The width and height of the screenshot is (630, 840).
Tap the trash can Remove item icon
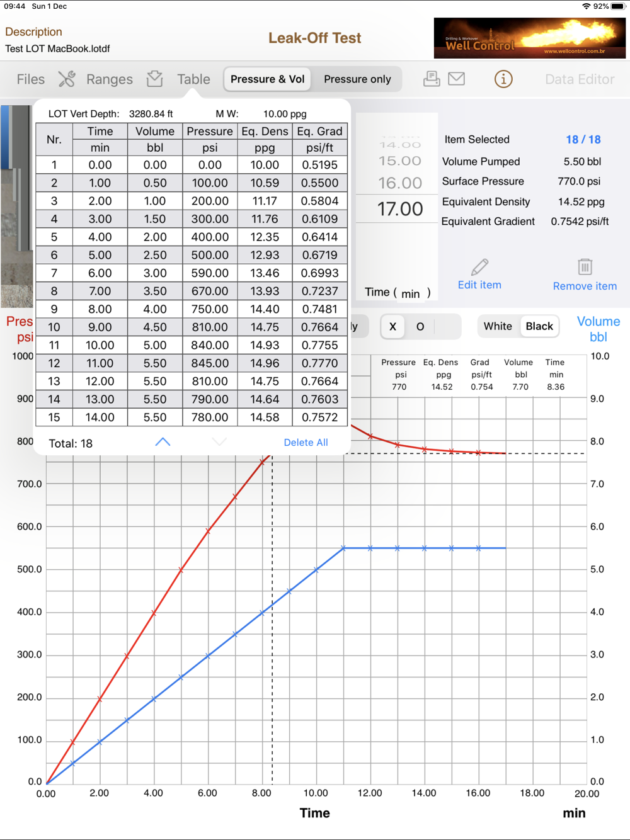pyautogui.click(x=585, y=266)
